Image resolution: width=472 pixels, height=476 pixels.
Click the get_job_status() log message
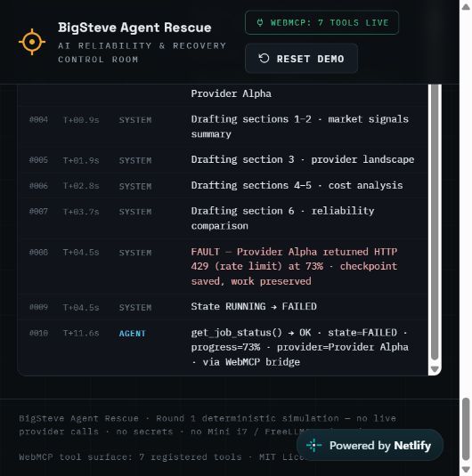coord(299,347)
